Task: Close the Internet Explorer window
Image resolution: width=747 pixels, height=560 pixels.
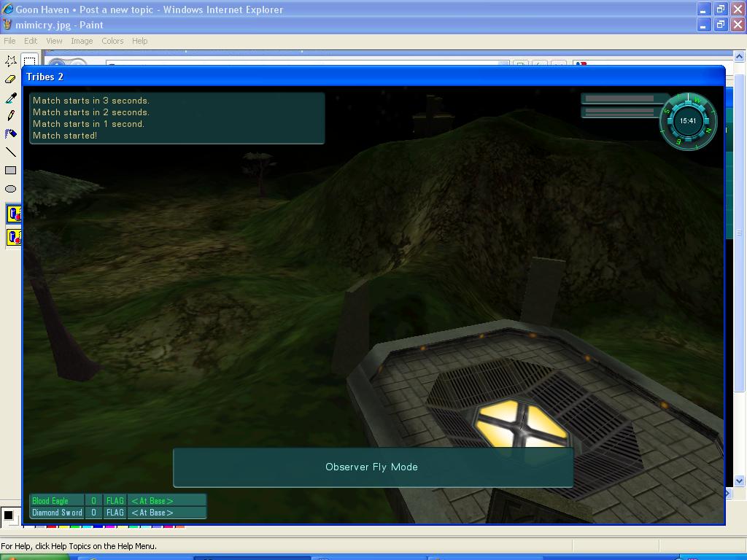Action: [x=738, y=9]
